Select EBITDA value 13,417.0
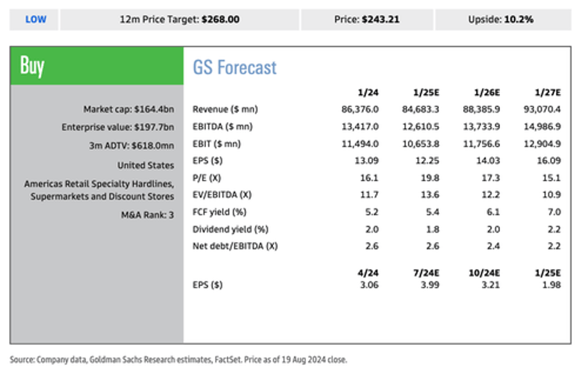588x374 pixels. tap(360, 126)
